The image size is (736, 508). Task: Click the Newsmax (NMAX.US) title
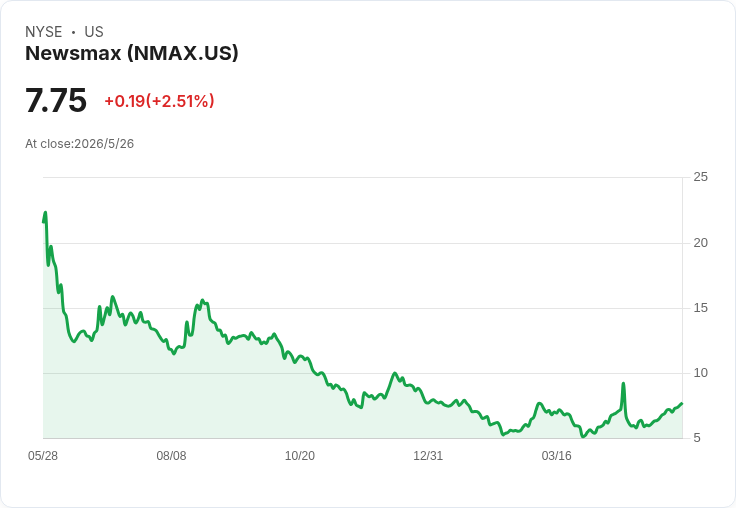[x=132, y=53]
